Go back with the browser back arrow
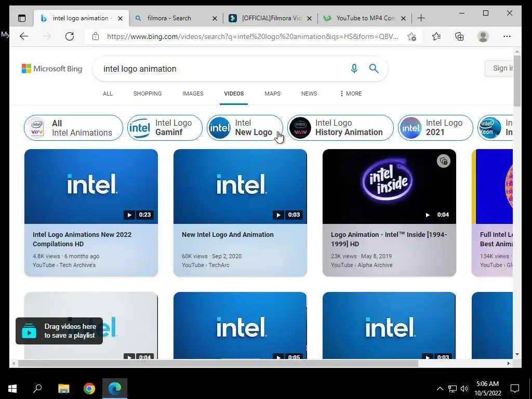The image size is (532, 399). tap(24, 36)
